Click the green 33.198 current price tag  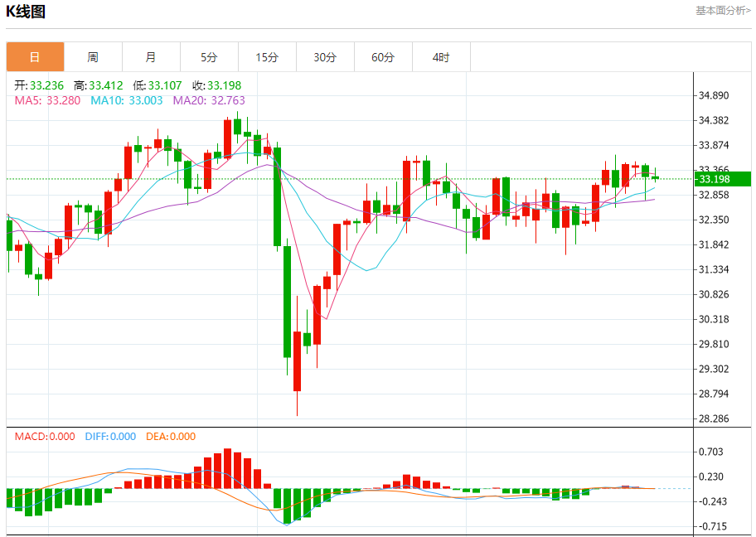pyautogui.click(x=722, y=179)
